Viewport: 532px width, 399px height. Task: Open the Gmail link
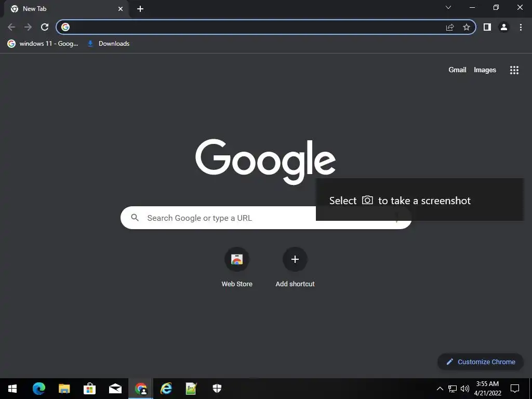point(457,70)
